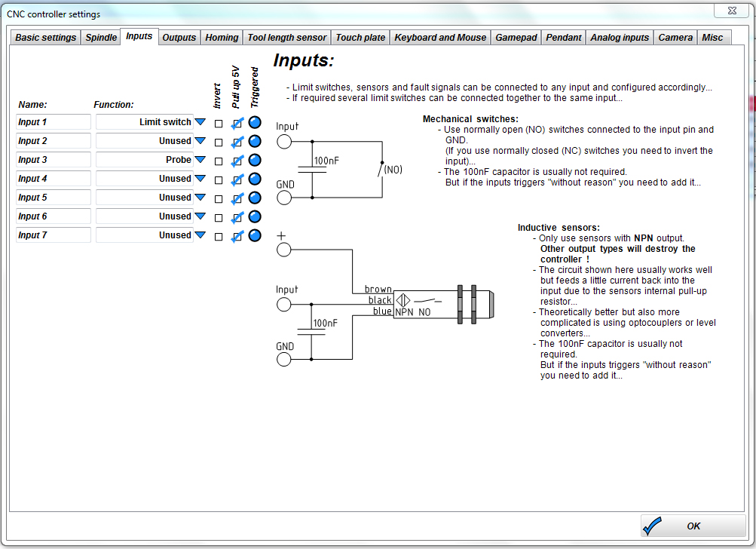Click the Input 6 triggered indicator LED
756x549 pixels.
tap(255, 216)
